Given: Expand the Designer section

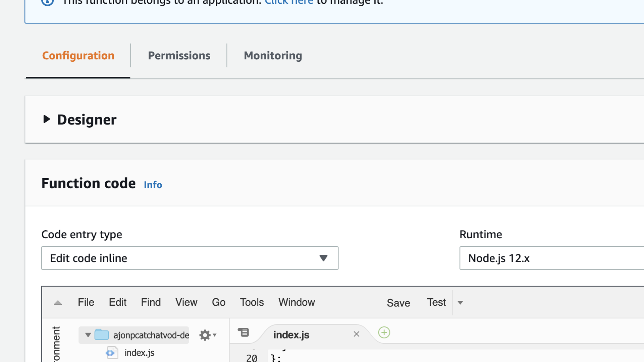Looking at the screenshot, I should pos(47,119).
